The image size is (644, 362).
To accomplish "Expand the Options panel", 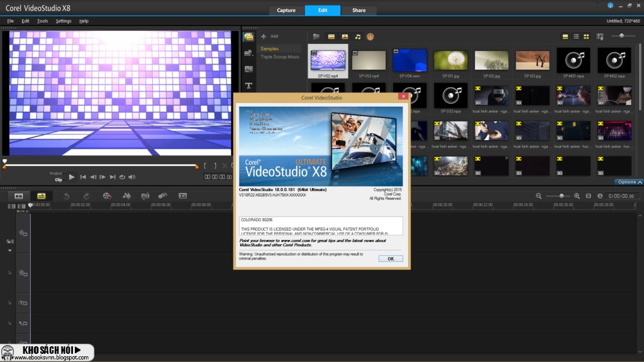I will pyautogui.click(x=628, y=182).
